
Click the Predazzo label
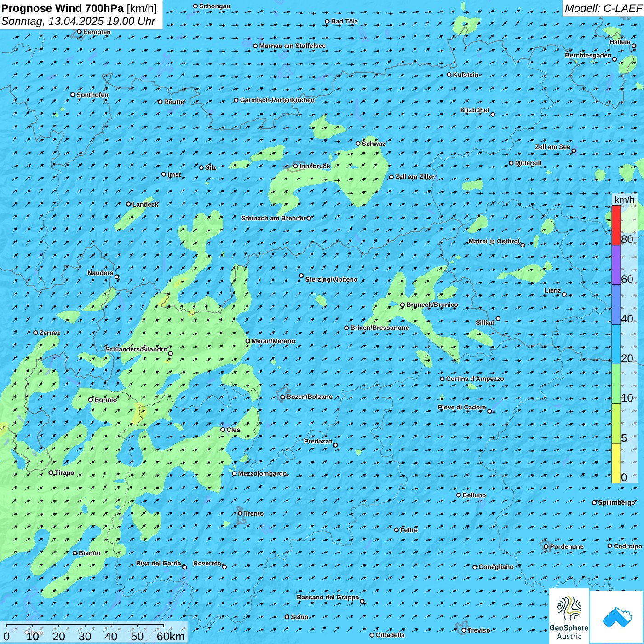click(x=318, y=441)
